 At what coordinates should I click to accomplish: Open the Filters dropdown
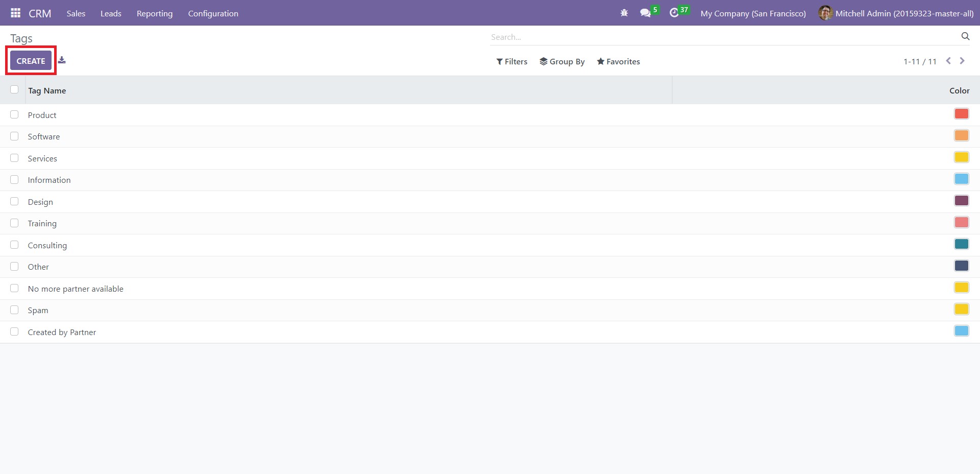[x=511, y=61]
